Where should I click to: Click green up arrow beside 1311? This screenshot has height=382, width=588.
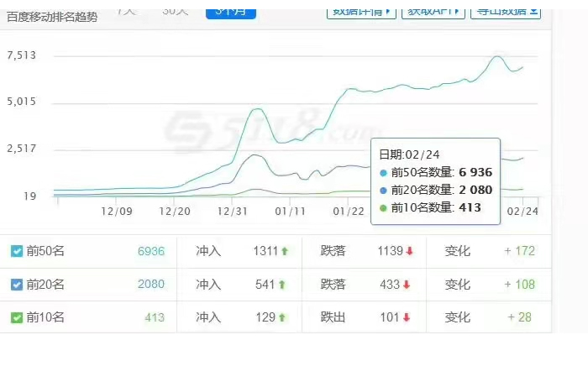click(285, 251)
